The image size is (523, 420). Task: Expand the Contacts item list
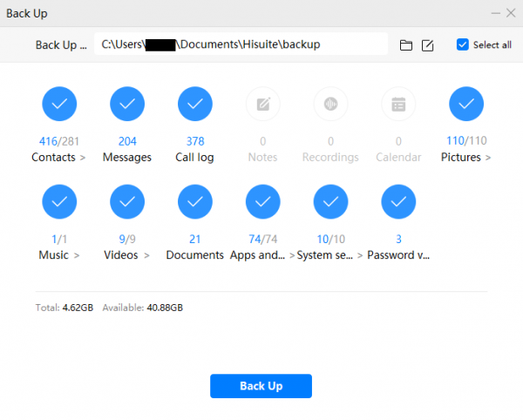click(x=83, y=158)
